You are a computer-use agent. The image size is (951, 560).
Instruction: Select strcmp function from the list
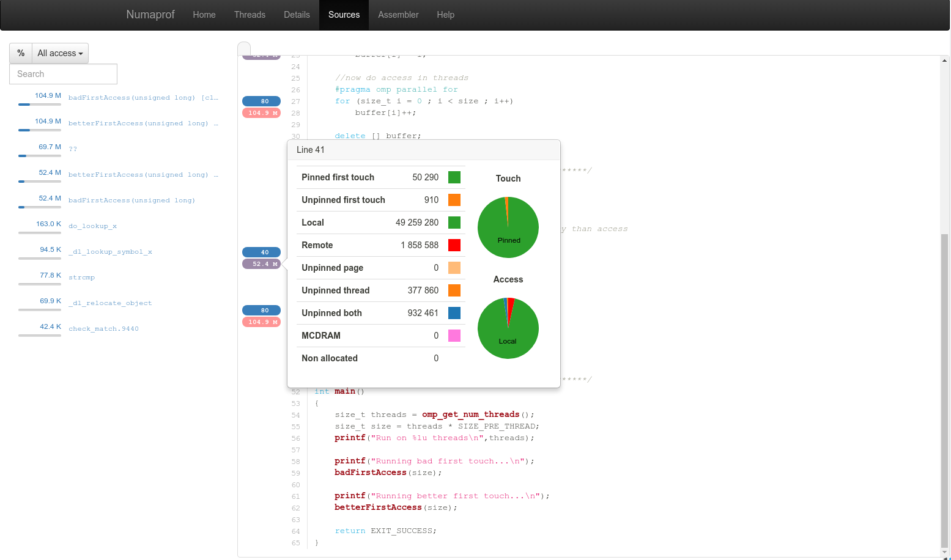coord(81,278)
